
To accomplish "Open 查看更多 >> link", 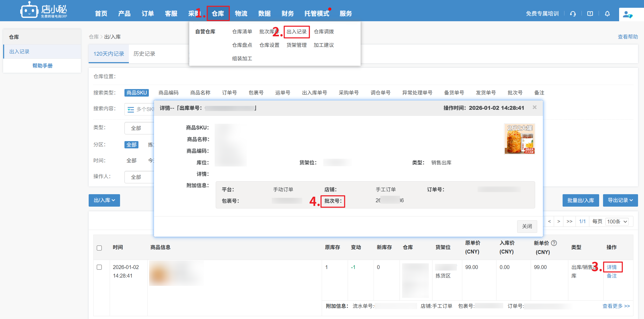I will 616,306.
